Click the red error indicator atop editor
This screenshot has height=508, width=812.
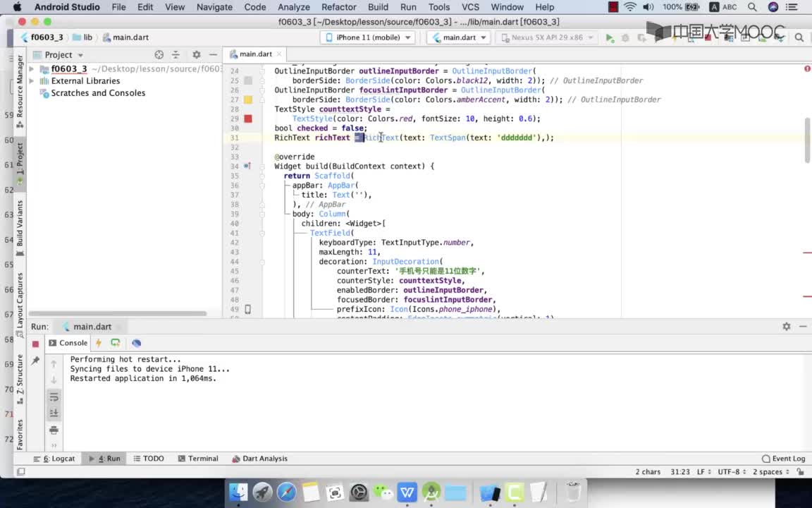coord(807,68)
